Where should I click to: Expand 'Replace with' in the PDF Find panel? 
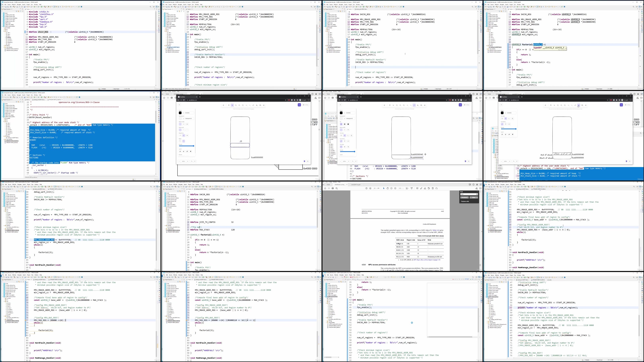pos(464,201)
